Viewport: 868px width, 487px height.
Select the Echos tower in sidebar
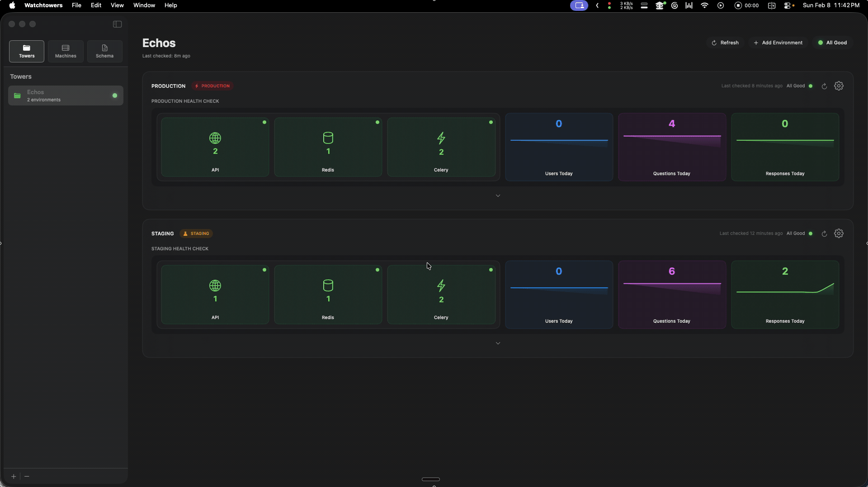coord(66,95)
